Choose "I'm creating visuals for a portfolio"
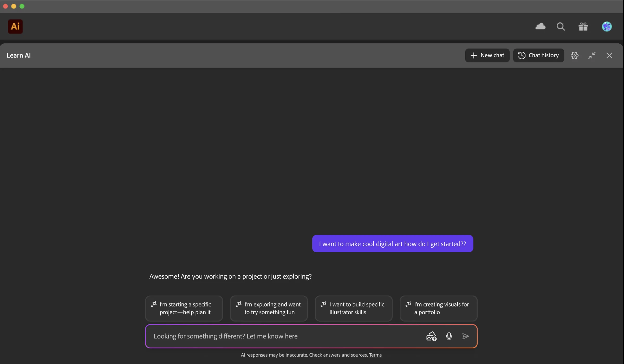This screenshot has height=364, width=624. coord(438,308)
